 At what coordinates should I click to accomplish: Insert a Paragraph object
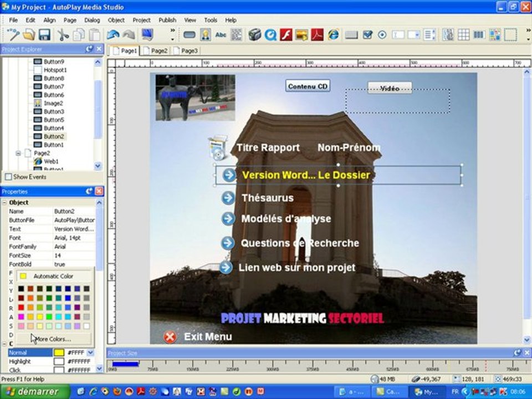coord(237,34)
